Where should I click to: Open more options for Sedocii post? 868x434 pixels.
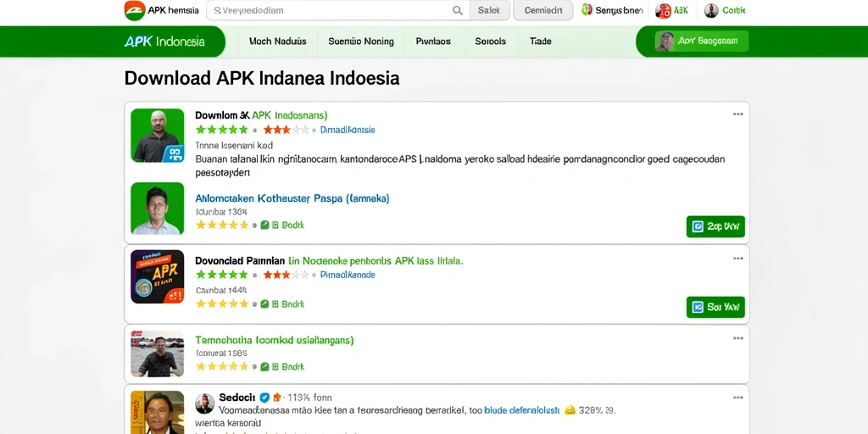(x=738, y=398)
